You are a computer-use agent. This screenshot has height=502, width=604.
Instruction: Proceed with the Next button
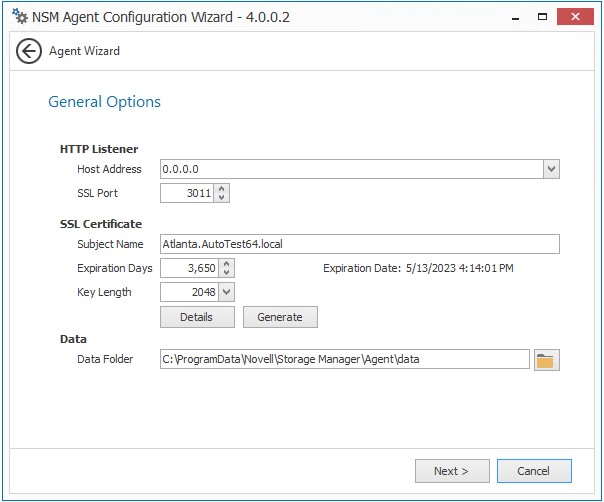[450, 471]
